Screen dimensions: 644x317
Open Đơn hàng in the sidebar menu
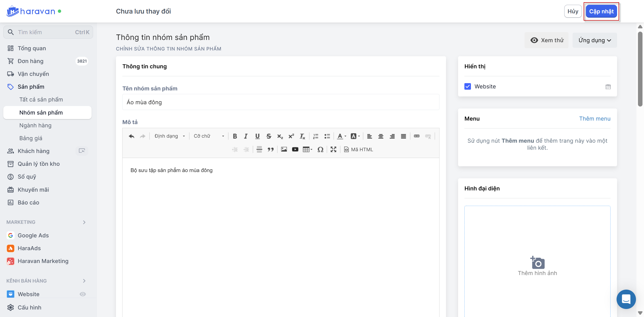click(30, 61)
